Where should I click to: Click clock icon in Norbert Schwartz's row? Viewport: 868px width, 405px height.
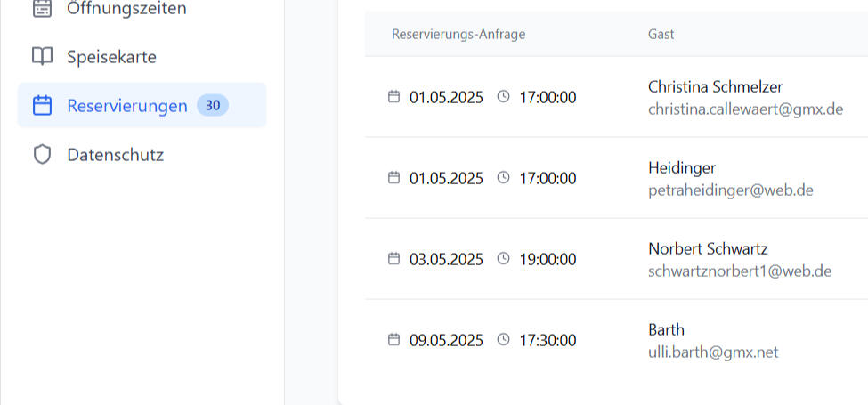point(503,259)
